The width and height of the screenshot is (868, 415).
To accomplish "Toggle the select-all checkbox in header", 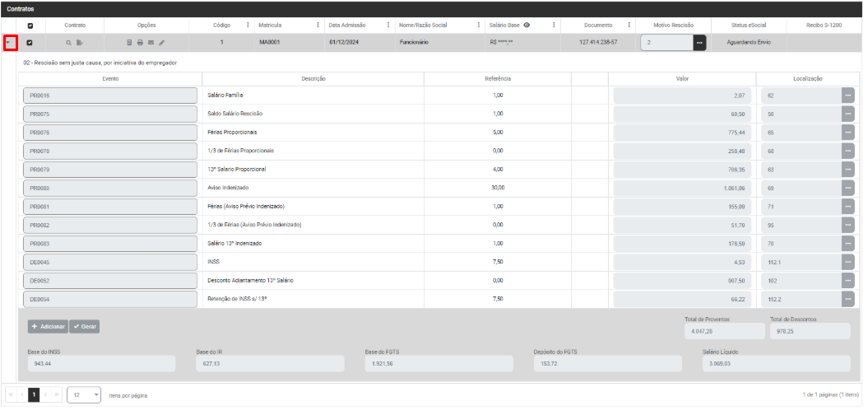I will (x=30, y=26).
